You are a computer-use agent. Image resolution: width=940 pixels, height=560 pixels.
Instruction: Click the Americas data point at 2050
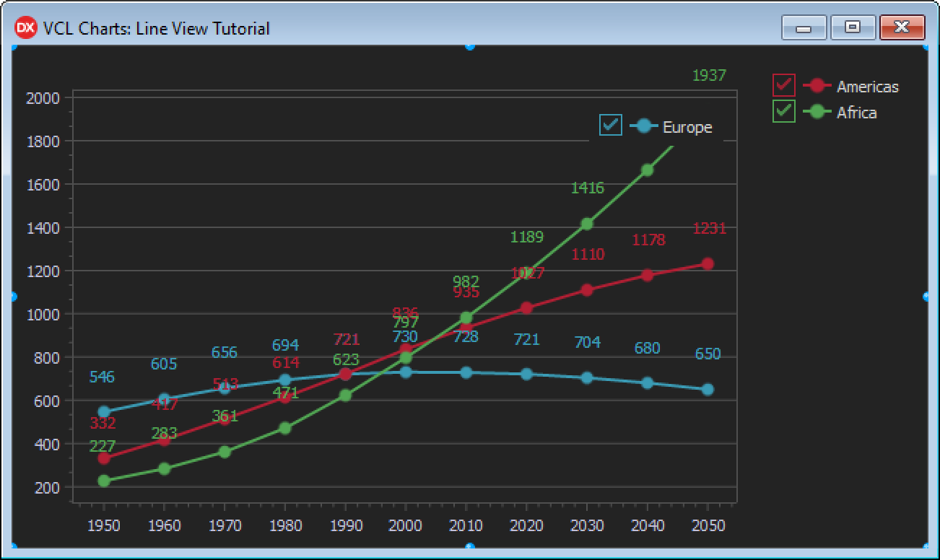[708, 264]
